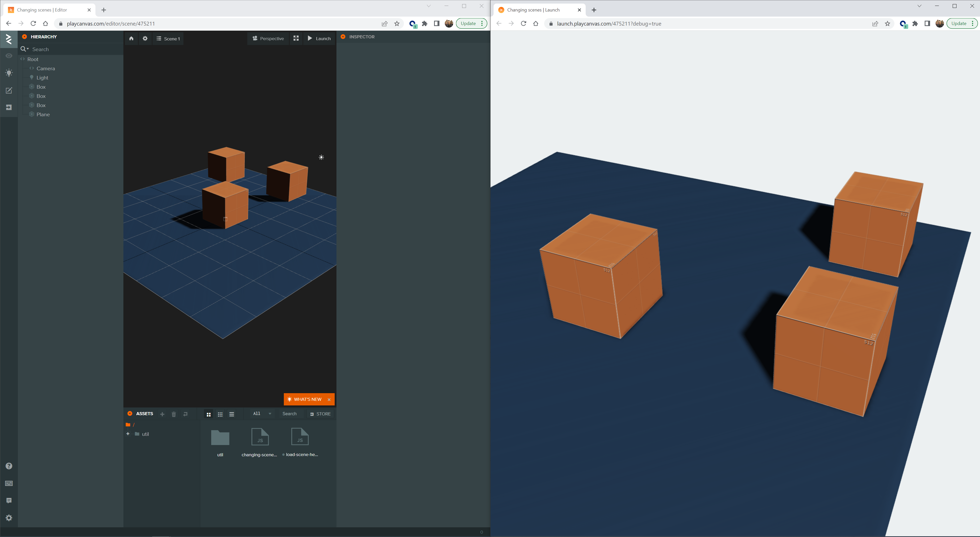Open scene settings via the gear icon
Image resolution: width=980 pixels, height=537 pixels.
pyautogui.click(x=145, y=38)
